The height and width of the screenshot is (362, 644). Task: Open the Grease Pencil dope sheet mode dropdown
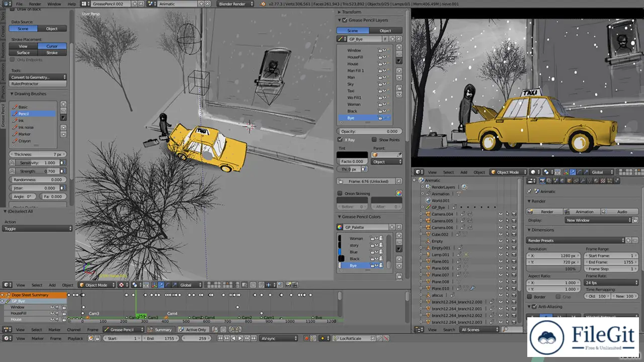[123, 330]
